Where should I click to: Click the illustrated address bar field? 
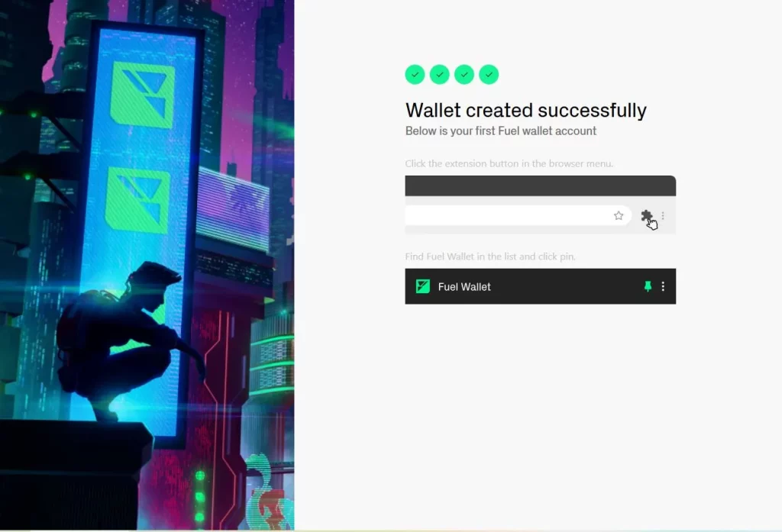click(x=519, y=215)
